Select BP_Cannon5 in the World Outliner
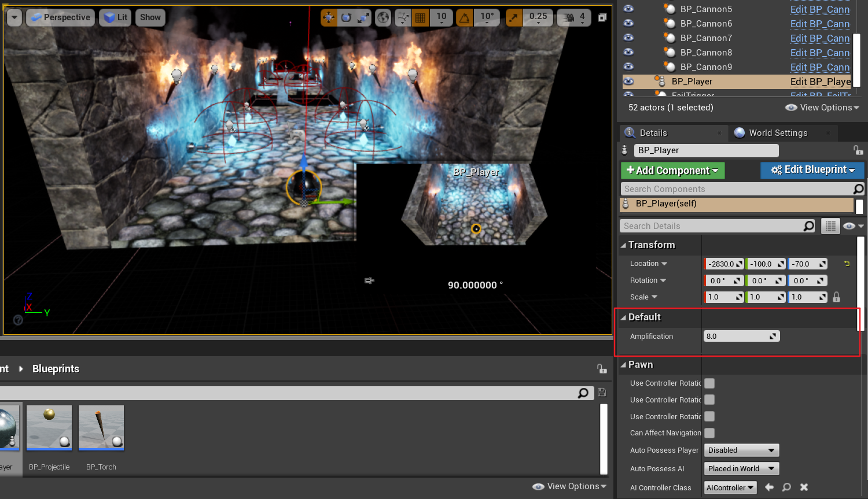 click(706, 9)
